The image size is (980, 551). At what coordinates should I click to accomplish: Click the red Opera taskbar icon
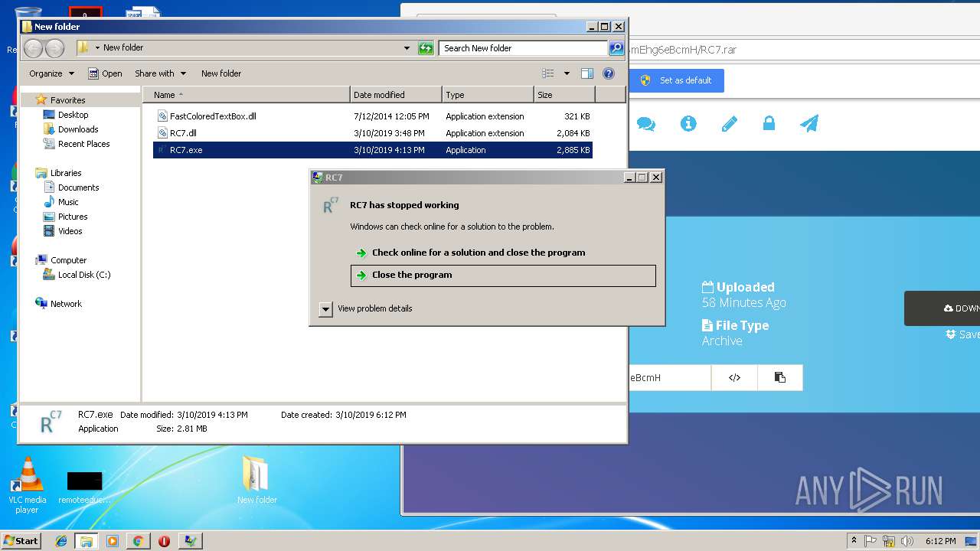164,541
